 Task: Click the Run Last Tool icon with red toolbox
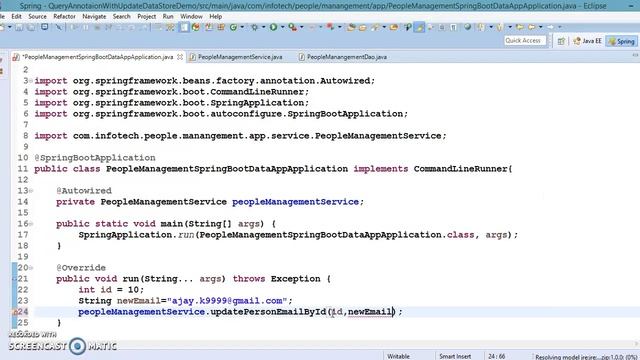click(x=293, y=27)
